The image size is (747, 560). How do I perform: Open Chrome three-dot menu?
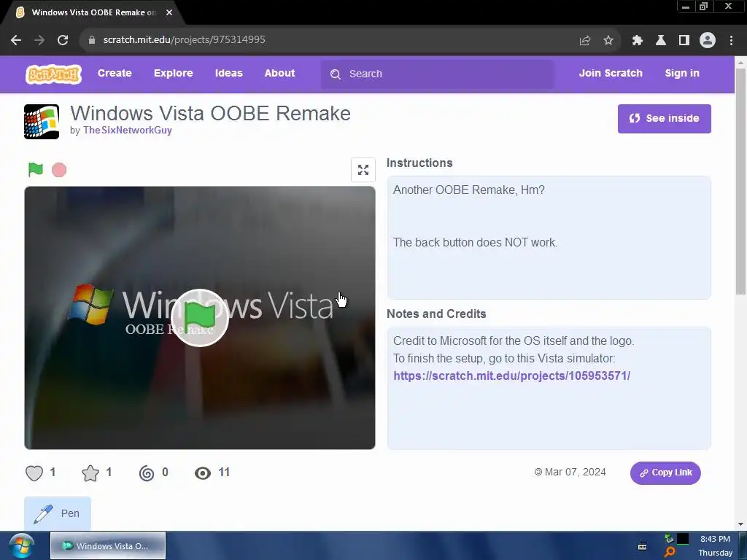pos(731,41)
